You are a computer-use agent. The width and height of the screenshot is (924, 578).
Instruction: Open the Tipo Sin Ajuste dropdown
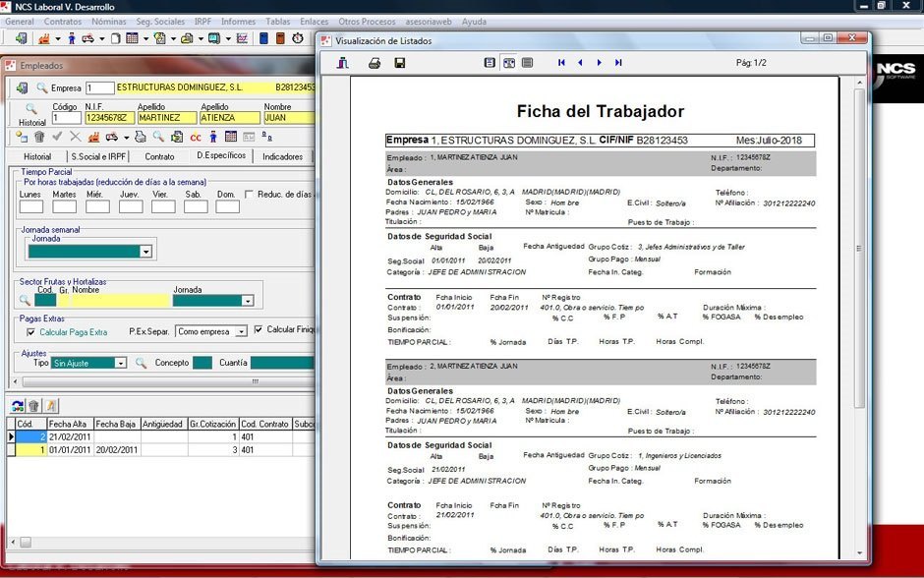pos(120,363)
